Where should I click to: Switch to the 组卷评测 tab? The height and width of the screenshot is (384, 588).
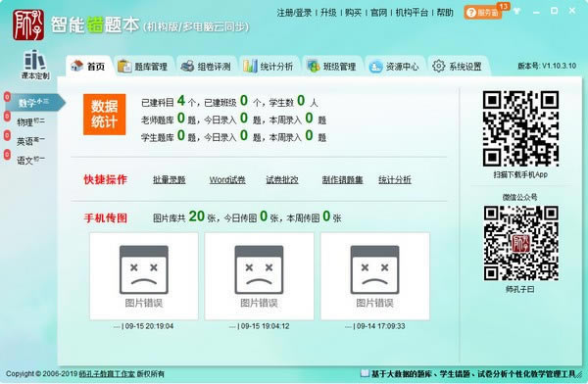tap(206, 67)
